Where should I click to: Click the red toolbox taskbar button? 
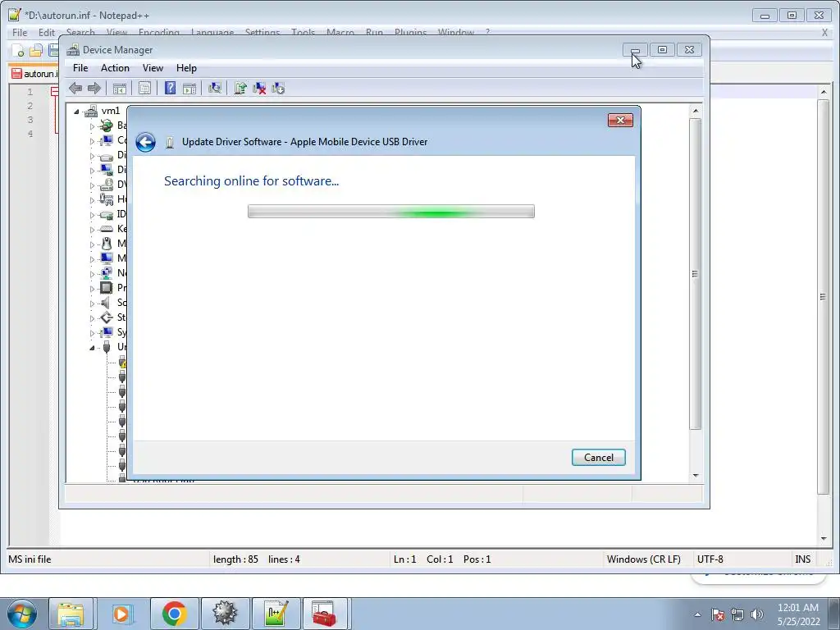point(325,614)
